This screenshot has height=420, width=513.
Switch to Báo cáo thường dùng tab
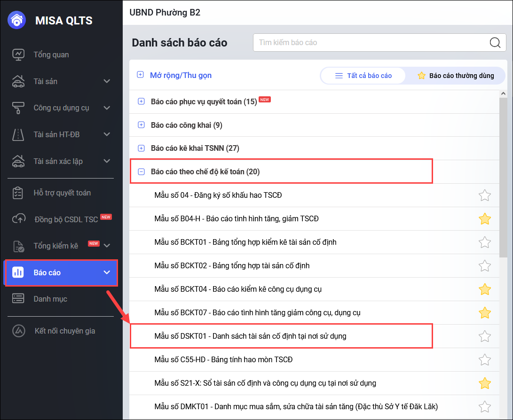pos(456,76)
